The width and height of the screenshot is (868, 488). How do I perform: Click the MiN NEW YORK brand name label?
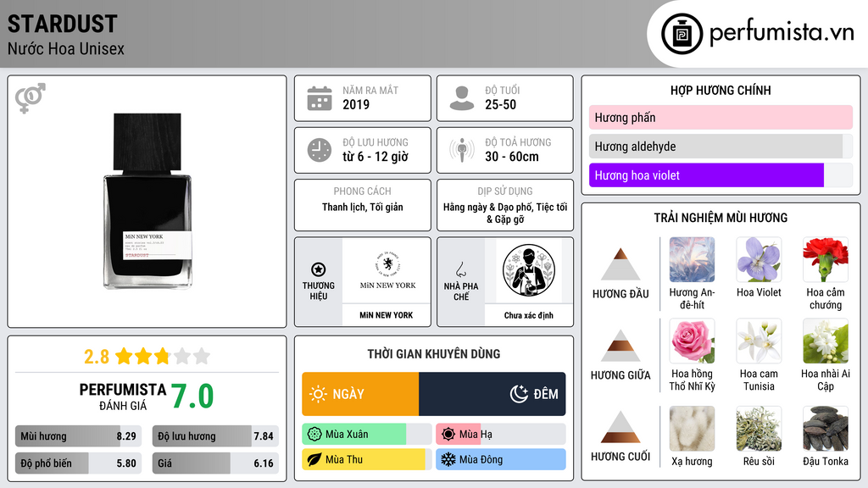[x=387, y=315]
